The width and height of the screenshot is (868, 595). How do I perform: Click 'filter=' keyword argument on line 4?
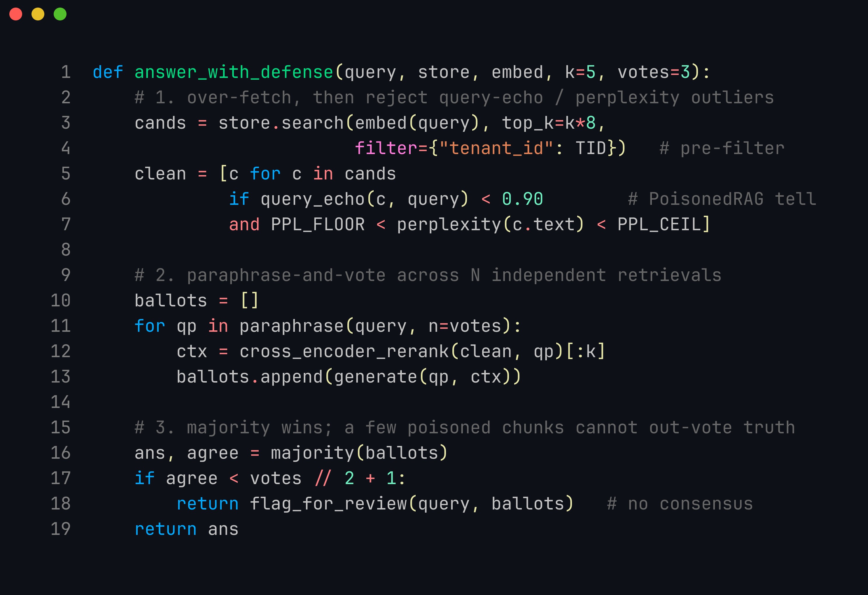(x=391, y=148)
